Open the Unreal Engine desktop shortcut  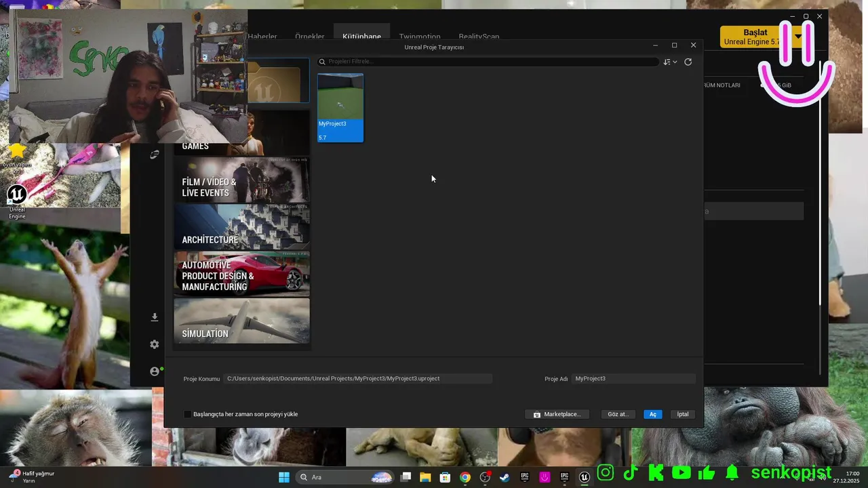pos(17,202)
